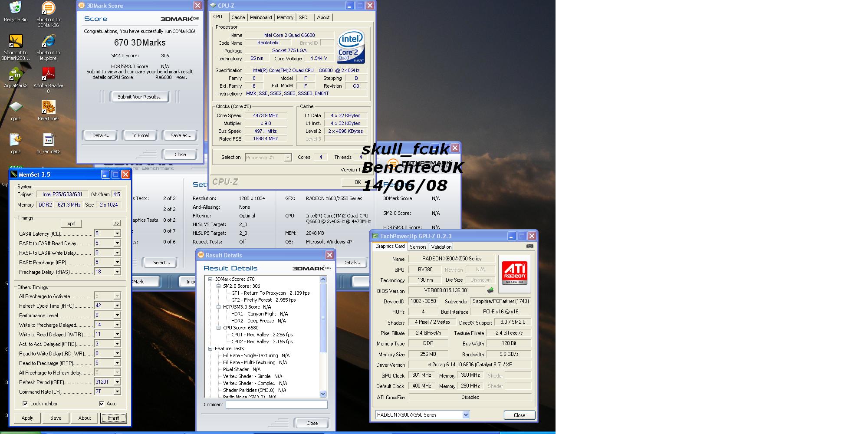
Task: Click the CPU-Z title bar icon
Action: pyautogui.click(x=213, y=6)
